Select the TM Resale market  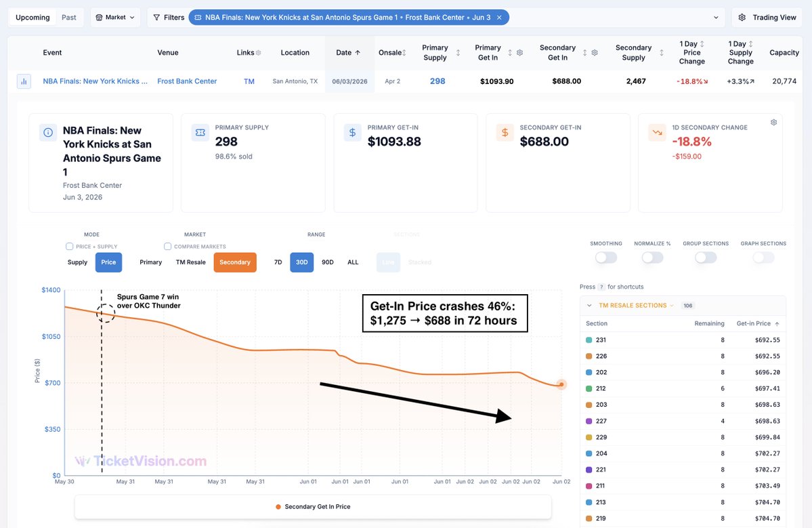click(x=190, y=262)
